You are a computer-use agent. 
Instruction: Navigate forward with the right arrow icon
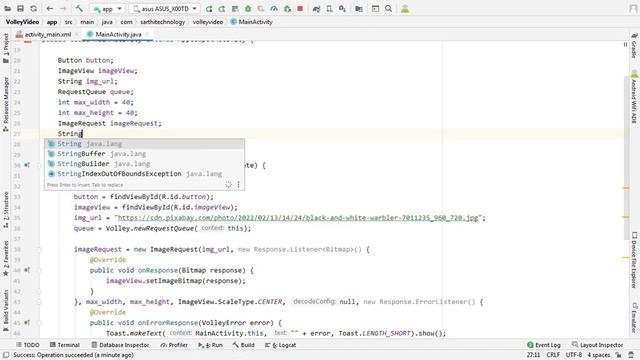click(63, 9)
